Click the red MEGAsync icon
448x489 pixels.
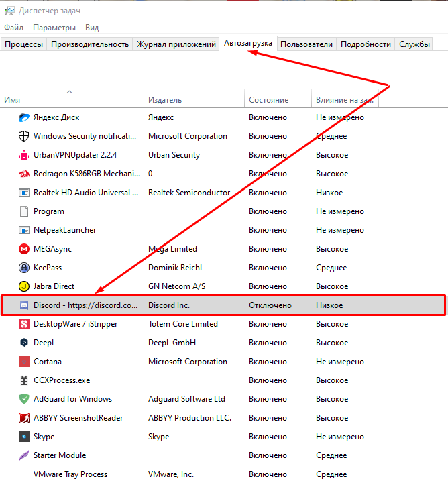[24, 249]
